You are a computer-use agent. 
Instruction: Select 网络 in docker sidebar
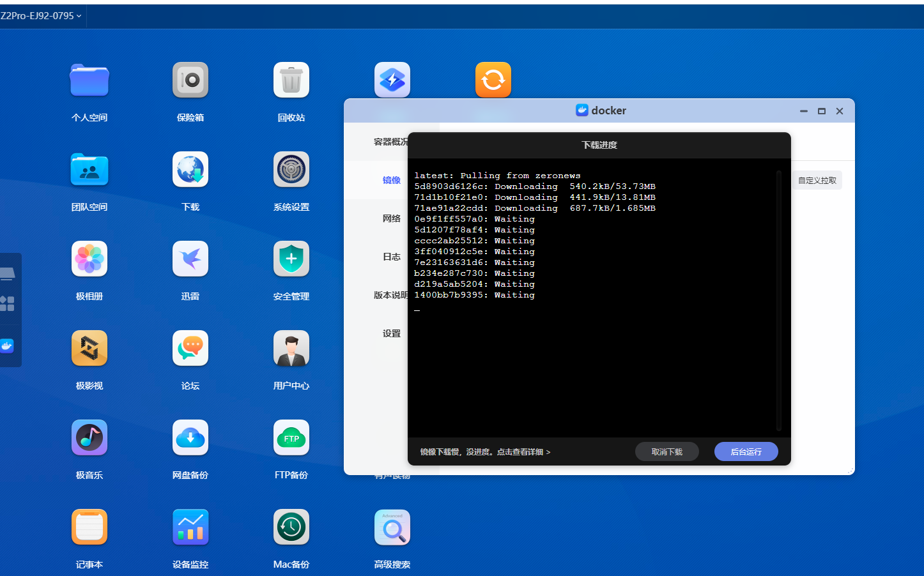pyautogui.click(x=392, y=218)
